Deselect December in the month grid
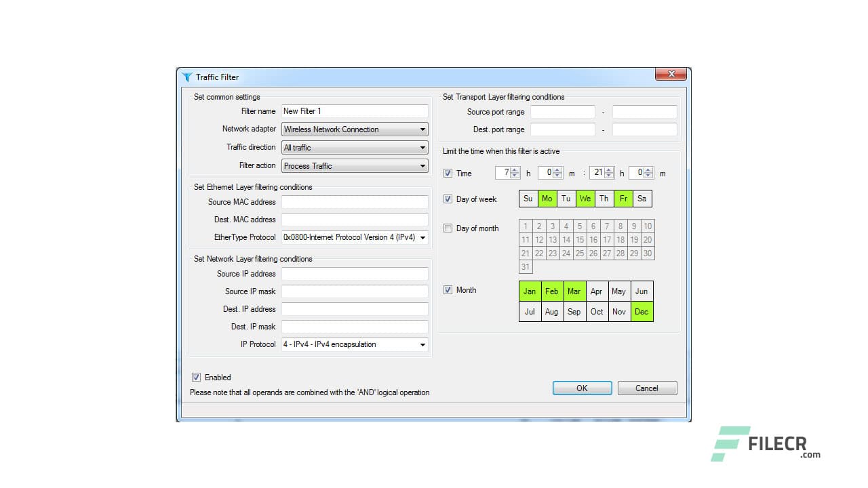 coord(642,311)
